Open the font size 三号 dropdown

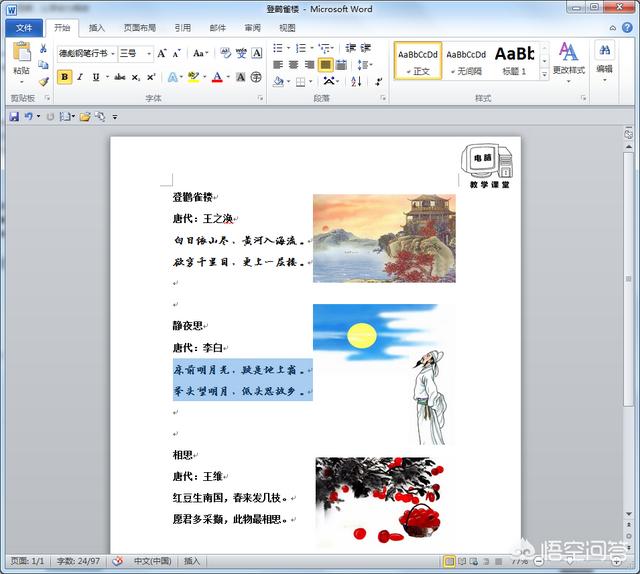pyautogui.click(x=149, y=53)
